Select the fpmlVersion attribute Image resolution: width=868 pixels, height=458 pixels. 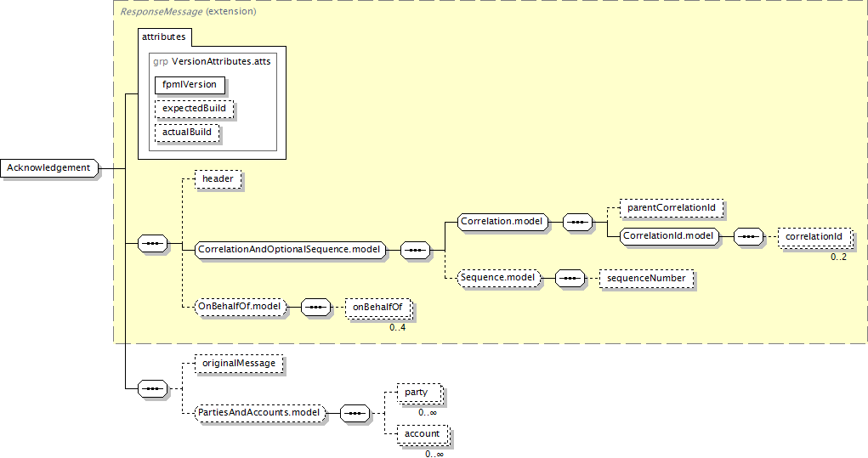(190, 84)
